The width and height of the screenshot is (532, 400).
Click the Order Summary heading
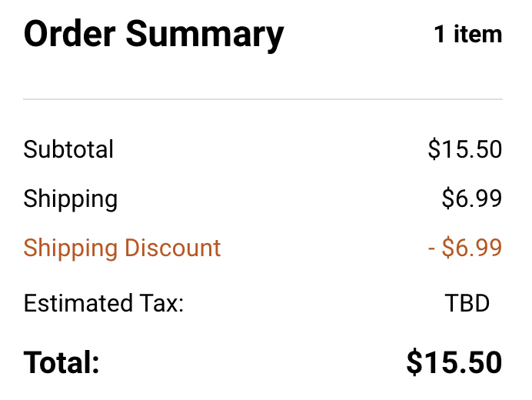[x=154, y=35]
